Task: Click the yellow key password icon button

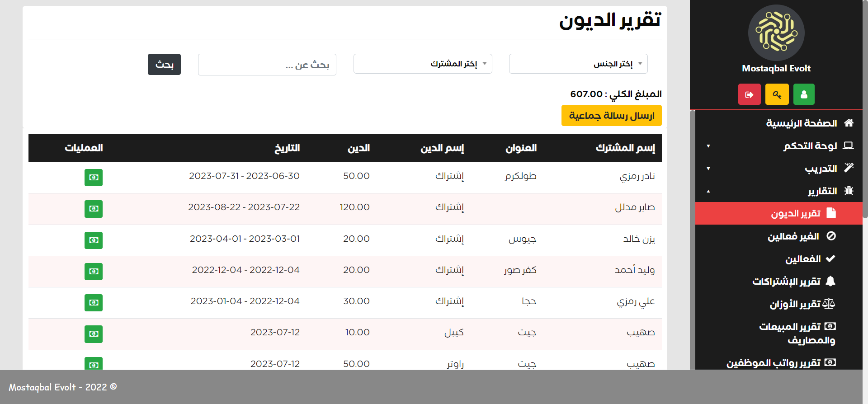Action: pos(777,94)
